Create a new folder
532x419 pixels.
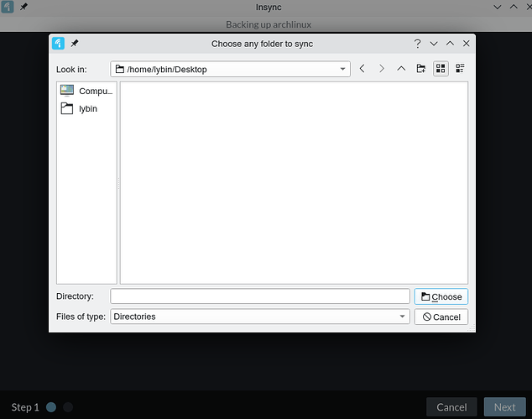[420, 69]
